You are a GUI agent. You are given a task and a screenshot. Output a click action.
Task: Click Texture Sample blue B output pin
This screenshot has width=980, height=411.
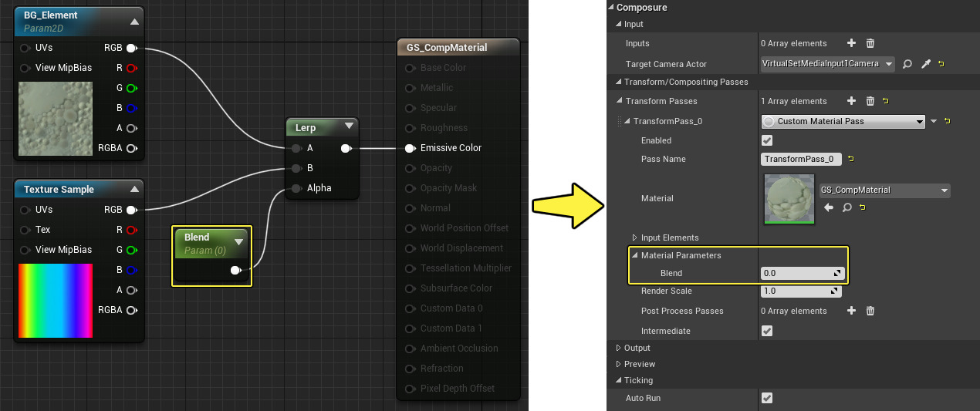[131, 270]
